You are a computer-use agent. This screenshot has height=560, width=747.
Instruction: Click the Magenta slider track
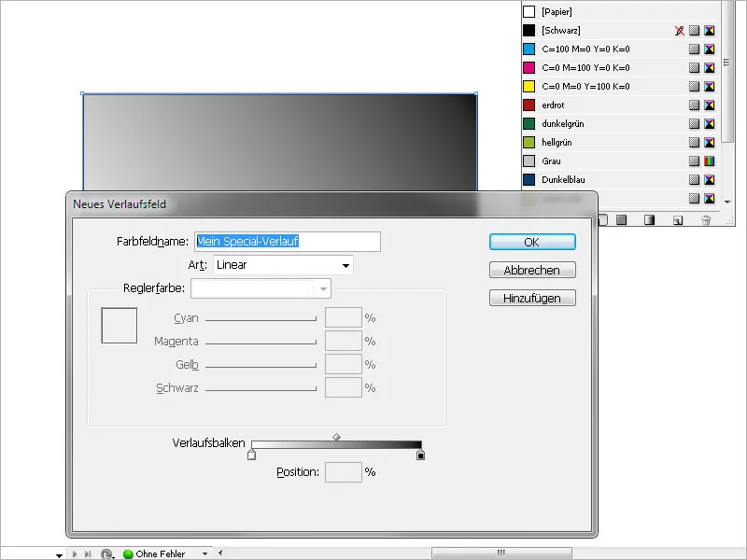261,342
